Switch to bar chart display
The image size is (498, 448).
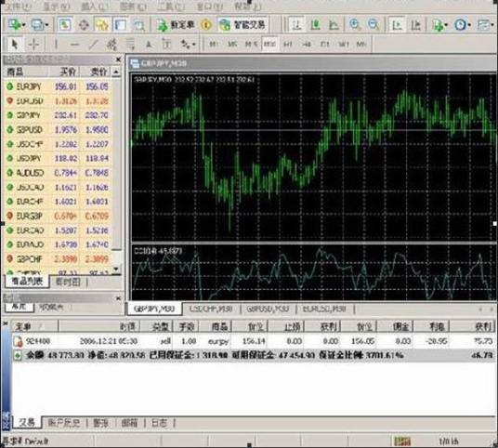pos(296,25)
